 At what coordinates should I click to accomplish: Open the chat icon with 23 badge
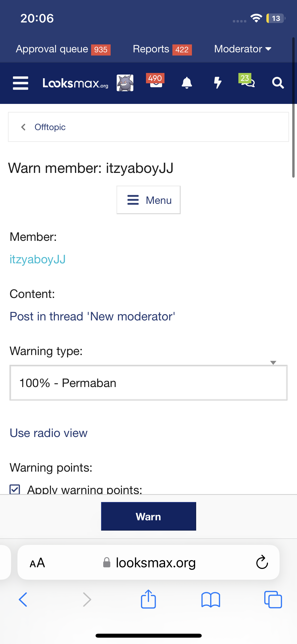[247, 82]
